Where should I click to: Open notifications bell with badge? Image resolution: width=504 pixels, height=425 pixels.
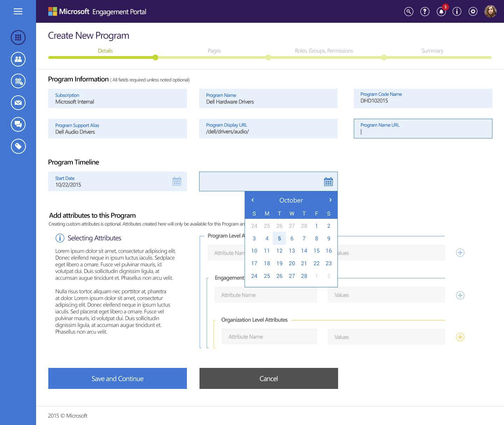pos(442,11)
